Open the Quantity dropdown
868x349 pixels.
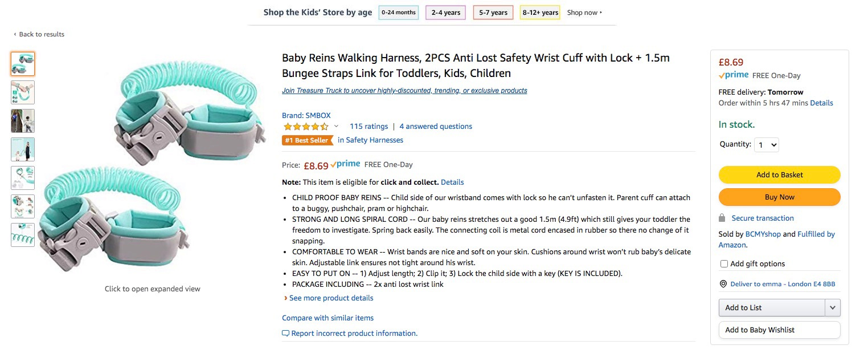click(x=766, y=145)
